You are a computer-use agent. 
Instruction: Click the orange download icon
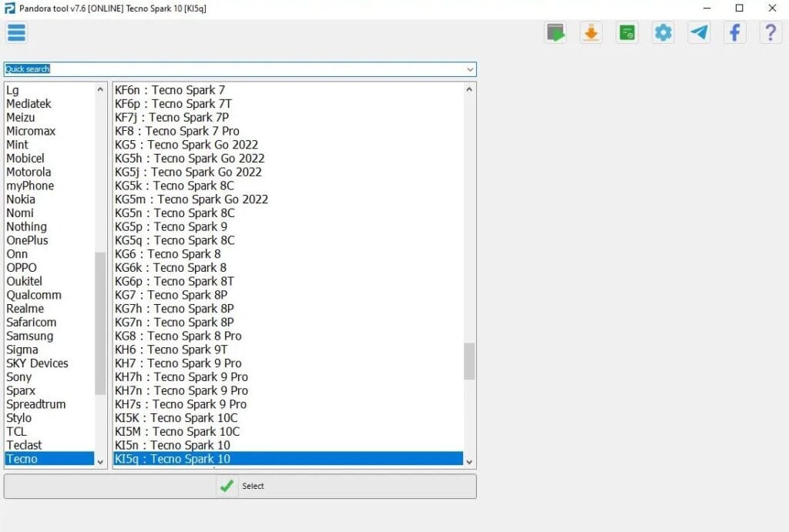point(590,32)
